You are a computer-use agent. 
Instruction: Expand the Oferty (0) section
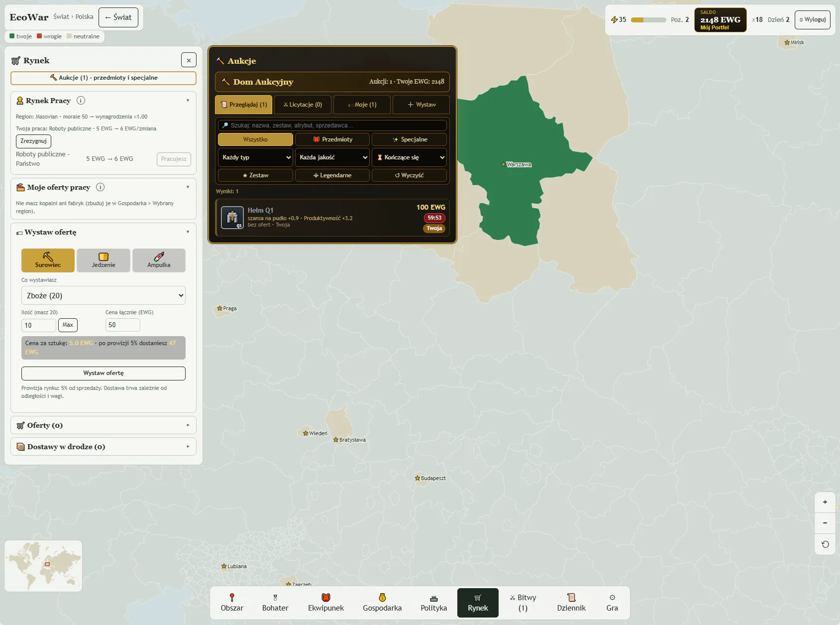[x=104, y=425]
